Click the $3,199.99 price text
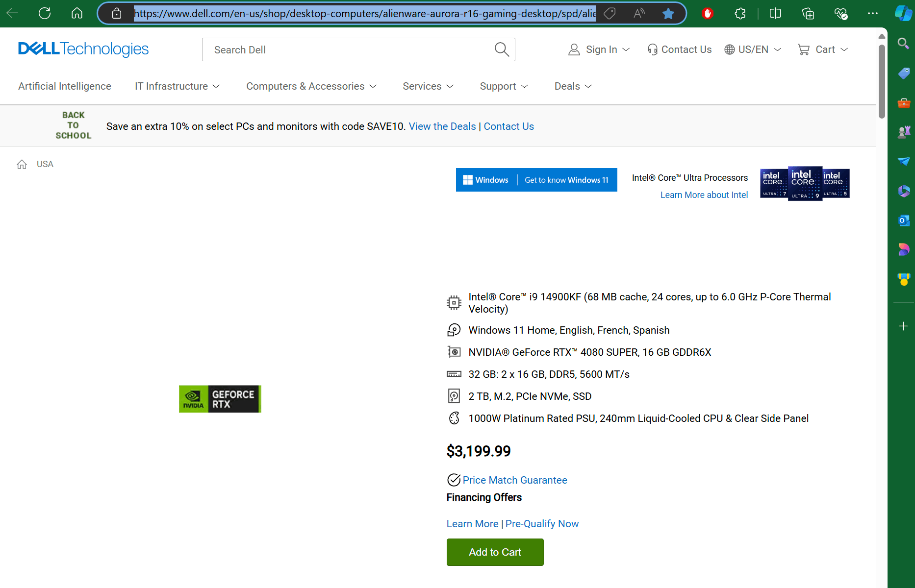The image size is (915, 588). [x=479, y=451]
